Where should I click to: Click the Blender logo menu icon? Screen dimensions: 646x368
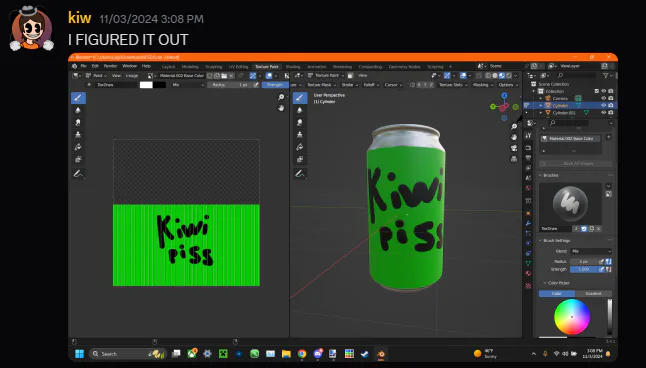click(x=75, y=66)
